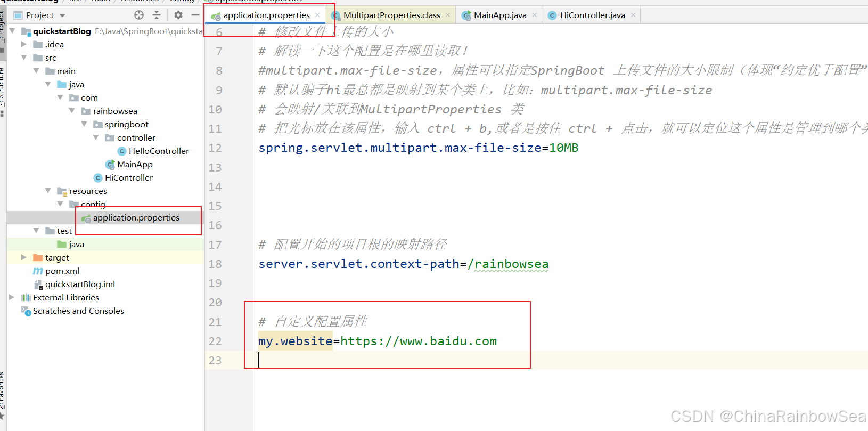Click the comment text on line 21
The width and height of the screenshot is (868, 431).
coord(313,322)
